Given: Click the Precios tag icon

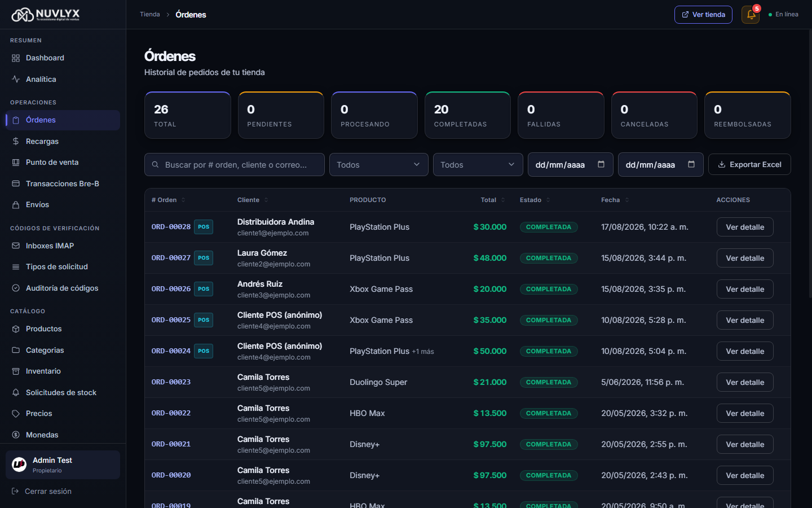Looking at the screenshot, I should [16, 414].
